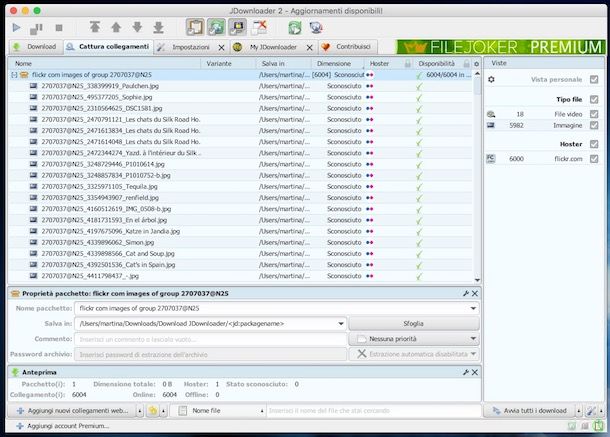Open arrow next to Aggiungi nuovi collegamenti web

(x=140, y=411)
